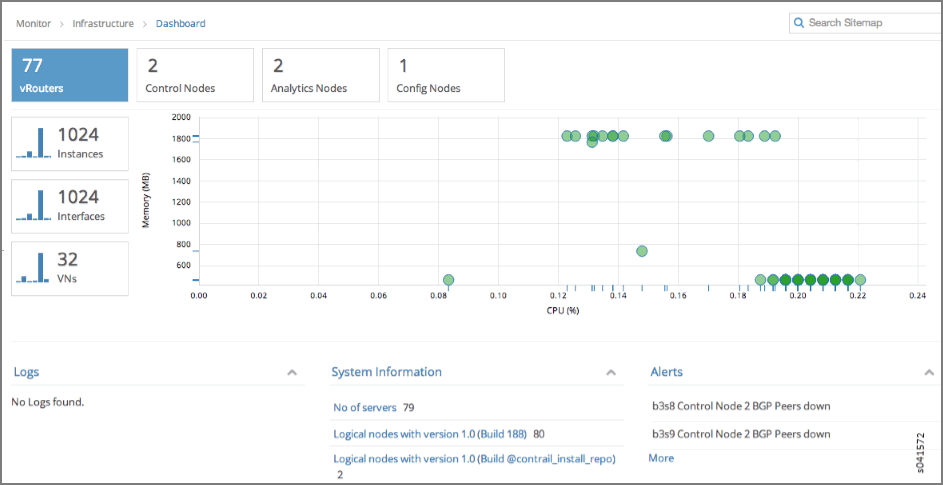Click the search magnifier icon
The width and height of the screenshot is (943, 485).
799,22
